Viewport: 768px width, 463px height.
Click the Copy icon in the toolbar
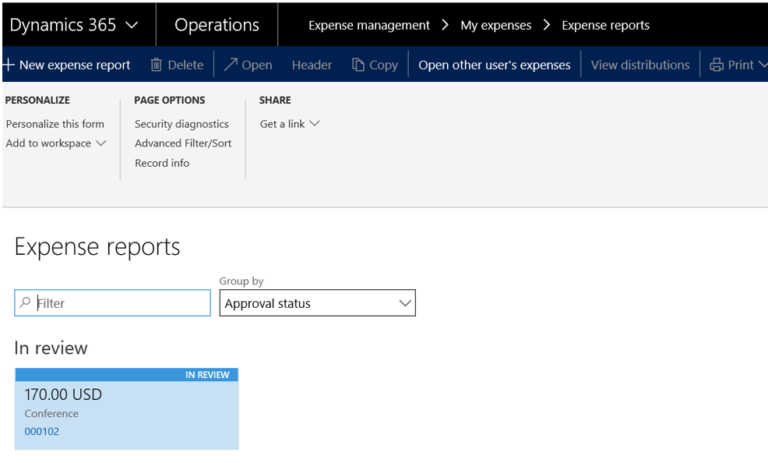pos(358,65)
